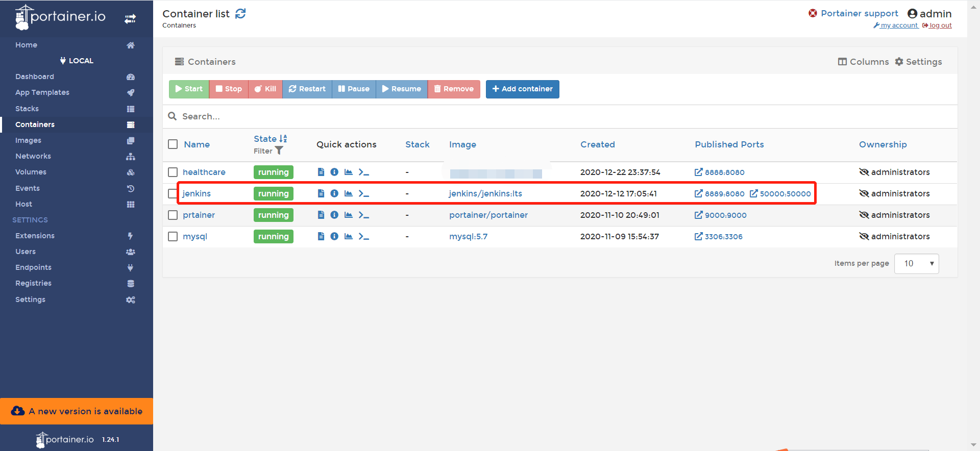
Task: Go to Home in sidebar
Action: coord(77,45)
